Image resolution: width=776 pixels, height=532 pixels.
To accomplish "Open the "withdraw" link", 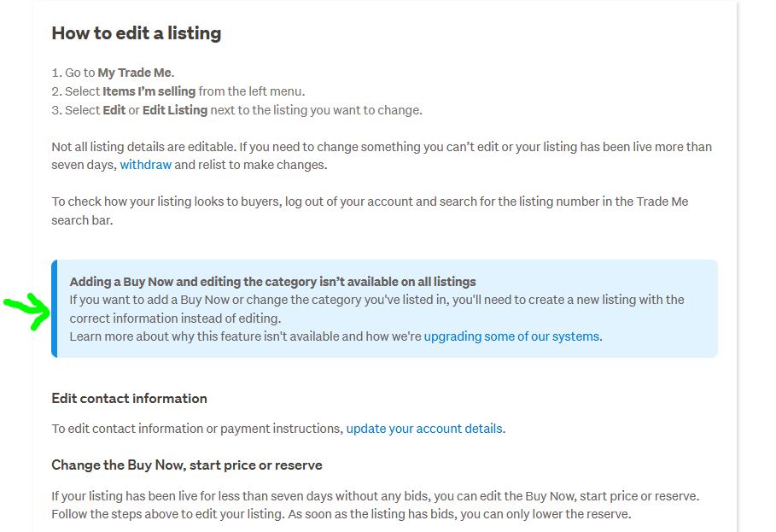I will tap(145, 165).
